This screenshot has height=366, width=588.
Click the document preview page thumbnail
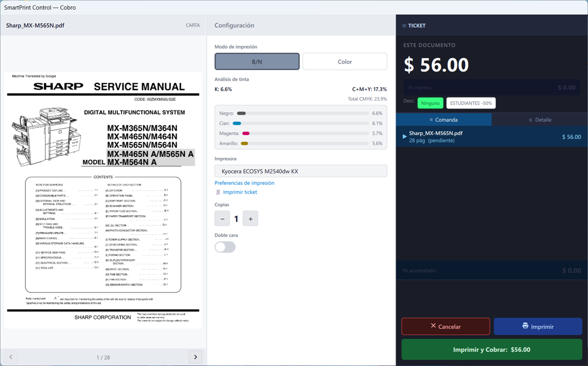coord(103,200)
